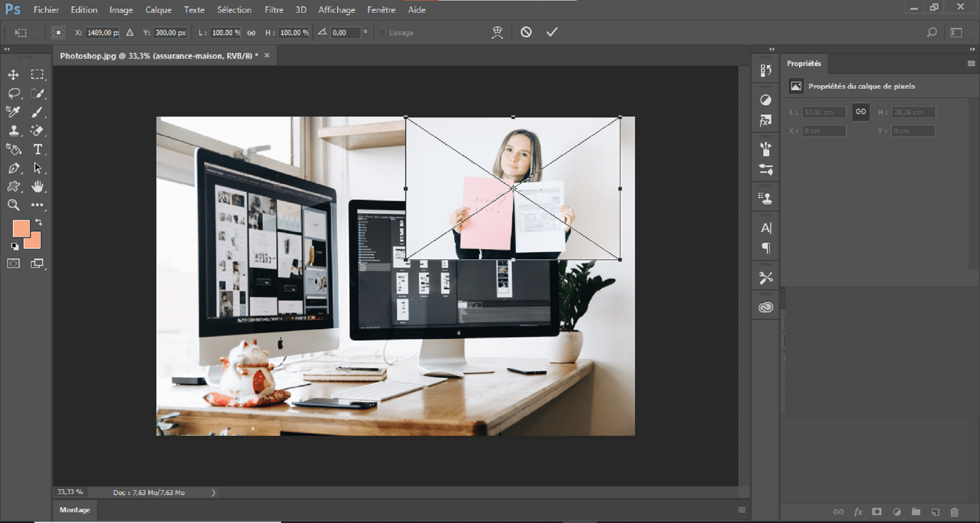This screenshot has width=980, height=523.
Task: Expand the status bar info arrow
Action: click(214, 493)
